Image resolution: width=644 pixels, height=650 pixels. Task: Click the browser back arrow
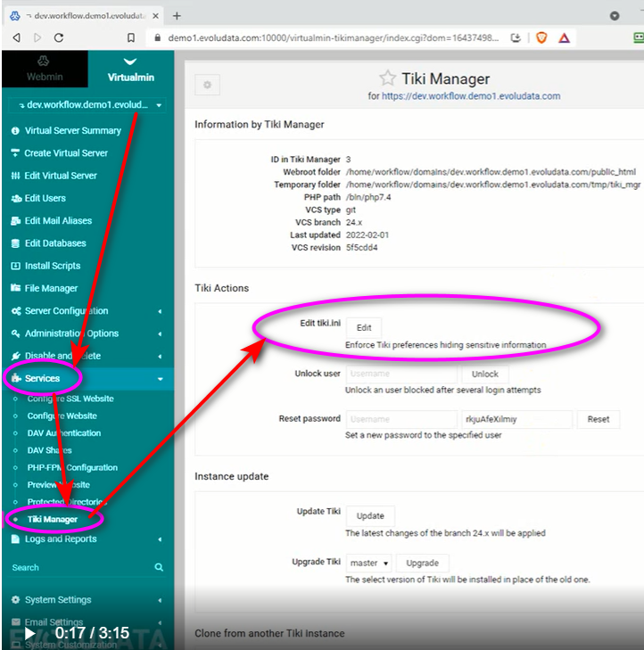[x=17, y=37]
